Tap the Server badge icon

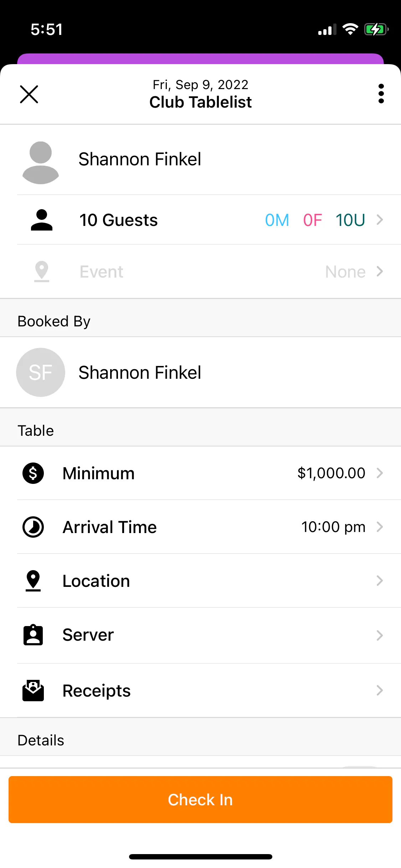pyautogui.click(x=33, y=635)
